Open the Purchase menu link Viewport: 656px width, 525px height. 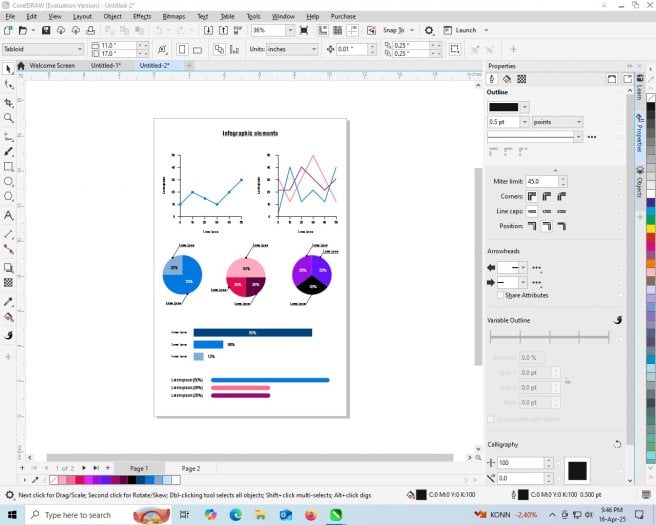[343, 16]
